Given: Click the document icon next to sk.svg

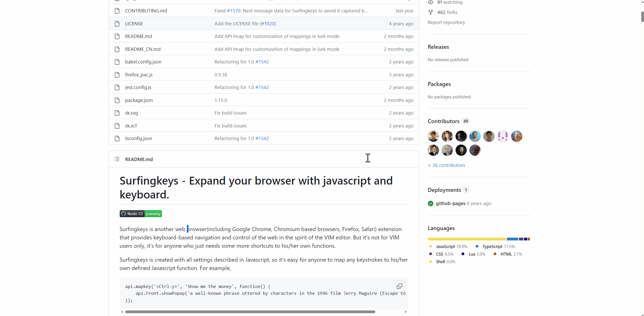Looking at the screenshot, I should tap(117, 113).
